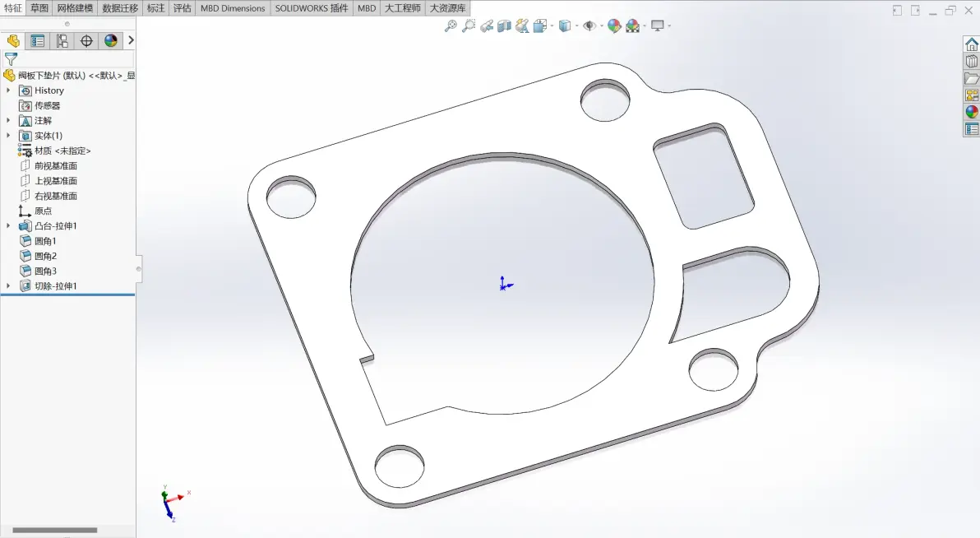The width and height of the screenshot is (980, 538).
Task: Click the Previous View icon
Action: click(486, 26)
